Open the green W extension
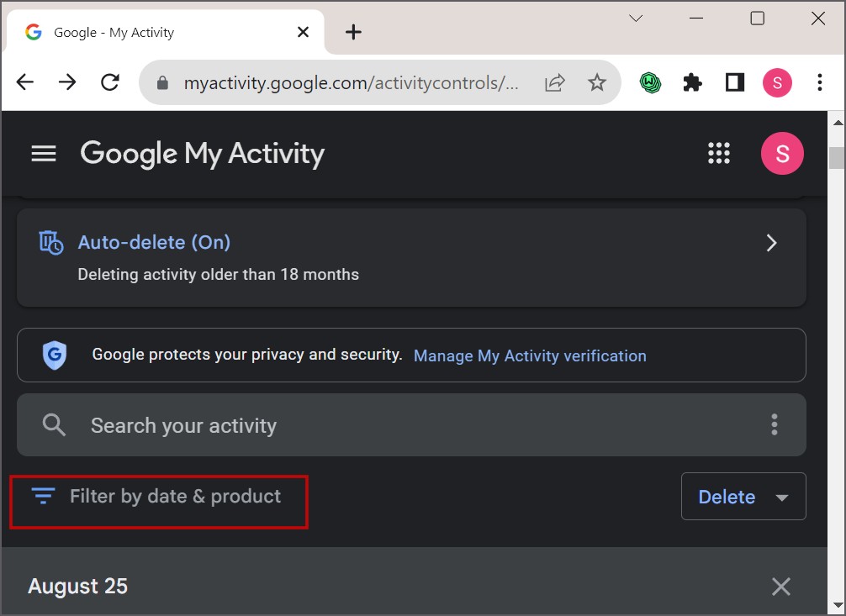The image size is (846, 616). [x=650, y=82]
